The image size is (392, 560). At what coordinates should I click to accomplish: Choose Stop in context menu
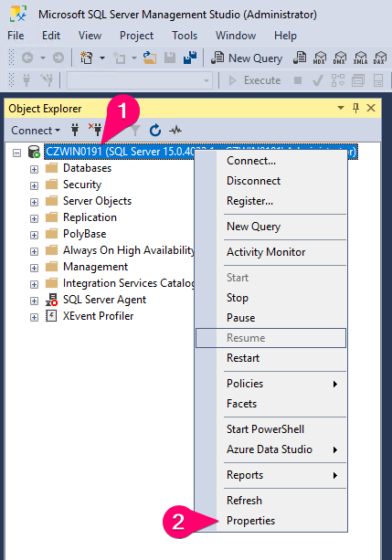270,298
